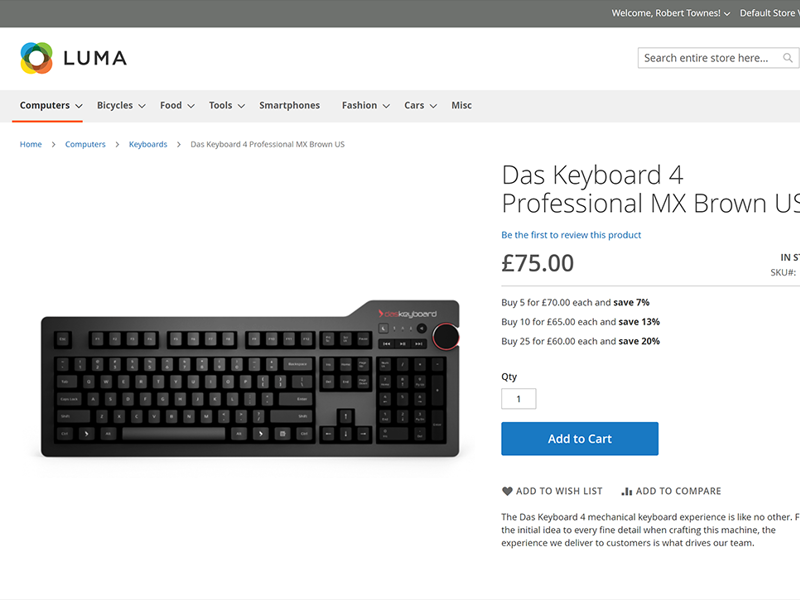
Task: Expand the Computers menu chevron
Action: pos(79,106)
